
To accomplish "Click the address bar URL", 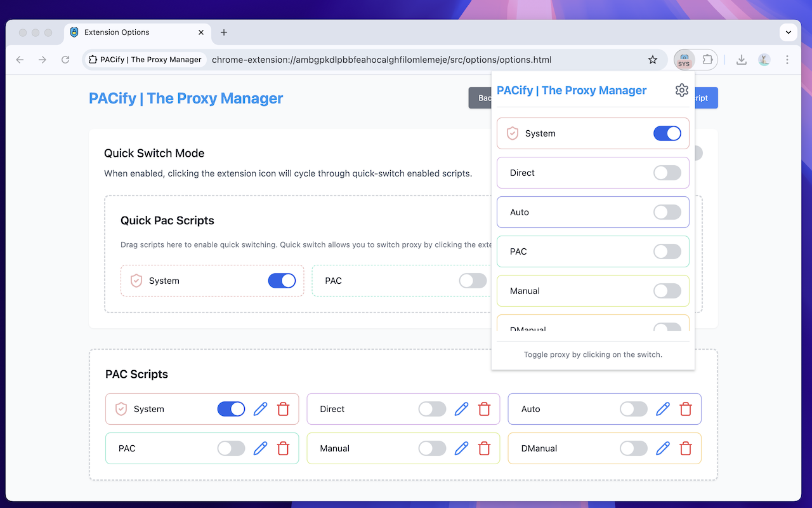I will (381, 60).
